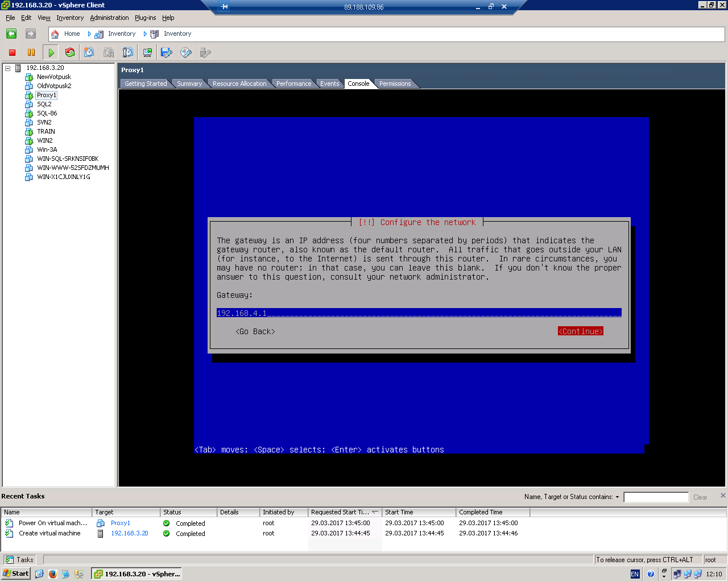
Task: Open the File menu
Action: click(10, 18)
